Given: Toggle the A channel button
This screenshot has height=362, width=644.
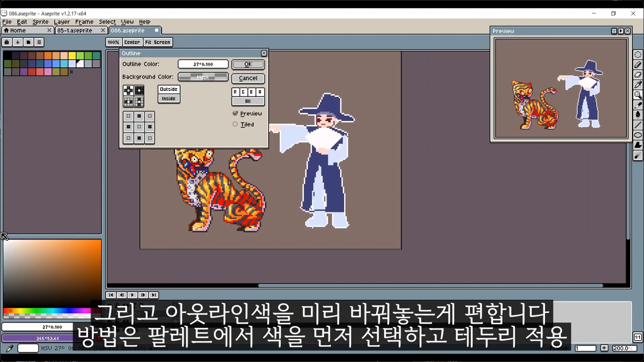Looking at the screenshot, I should (x=260, y=92).
